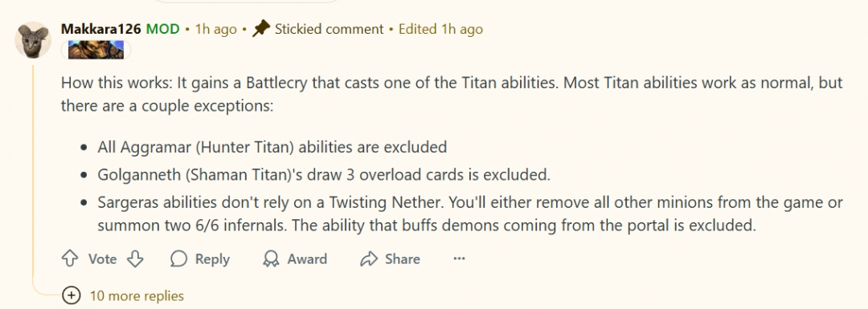Upvote the stickied comment by Makkara126
Viewport: 868px width, 309px height.
coord(69,258)
